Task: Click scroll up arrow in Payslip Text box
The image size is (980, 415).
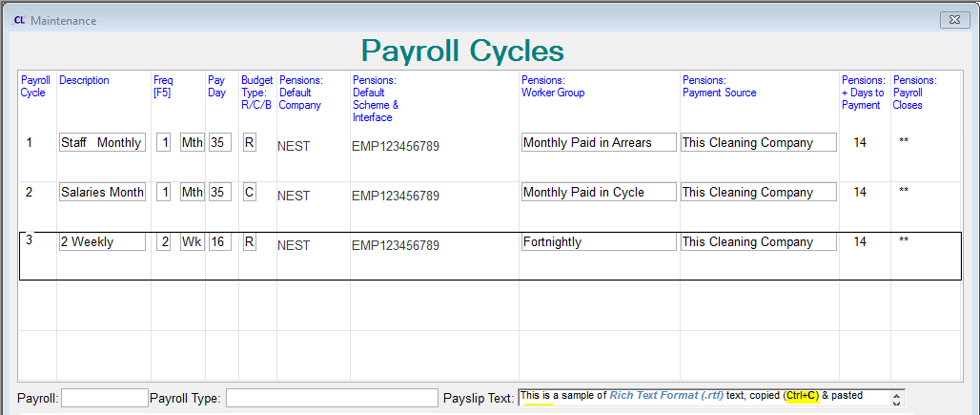Action: click(x=898, y=392)
